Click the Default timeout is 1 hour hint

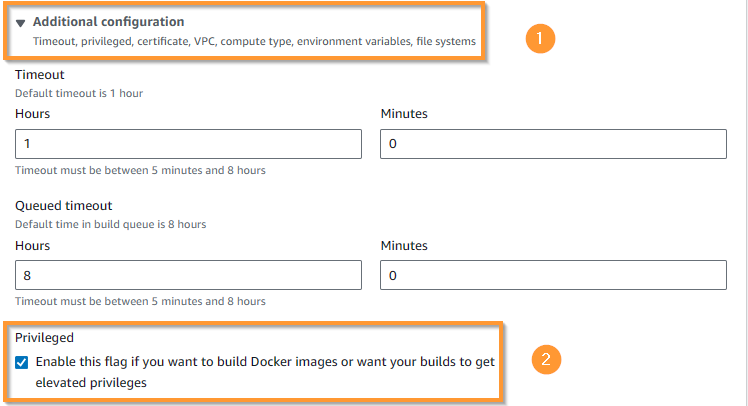point(79,94)
